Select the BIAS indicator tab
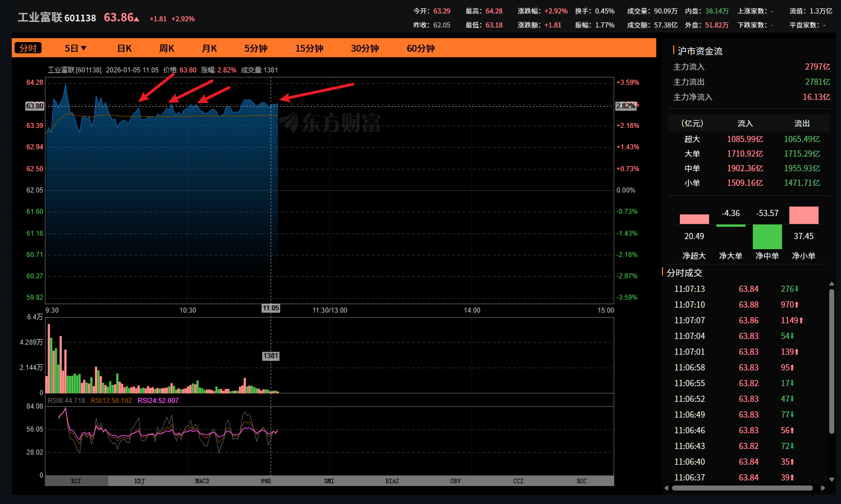 [x=392, y=481]
